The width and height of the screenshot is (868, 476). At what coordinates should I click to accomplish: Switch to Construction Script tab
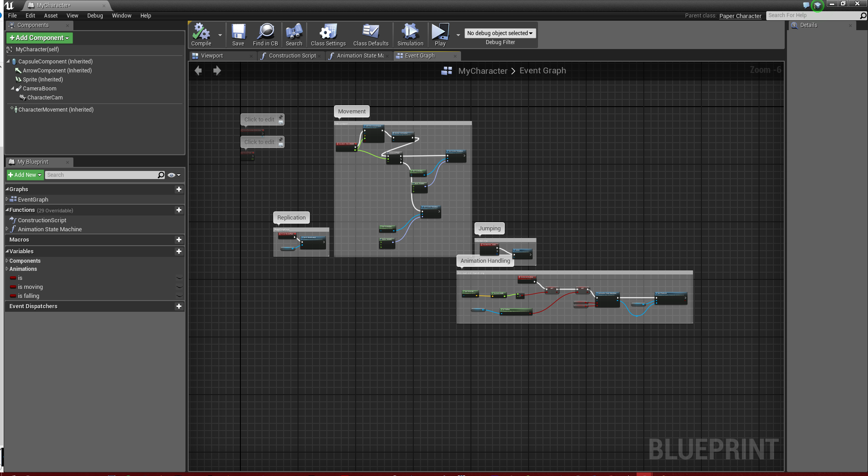tap(292, 56)
